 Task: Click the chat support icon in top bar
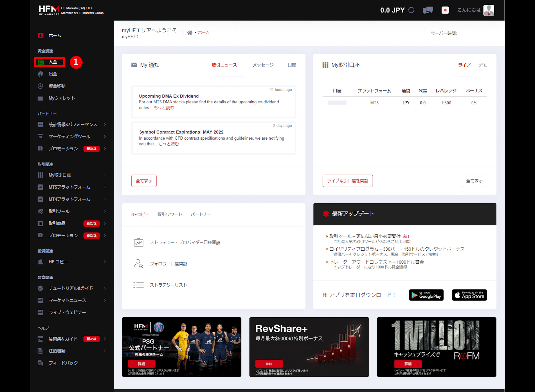pyautogui.click(x=428, y=10)
